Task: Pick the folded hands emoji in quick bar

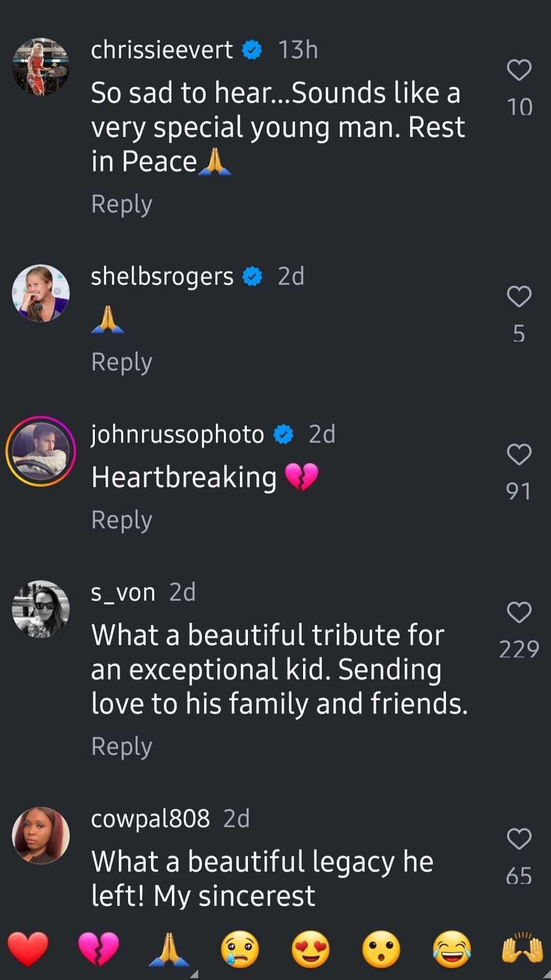Action: [x=169, y=949]
